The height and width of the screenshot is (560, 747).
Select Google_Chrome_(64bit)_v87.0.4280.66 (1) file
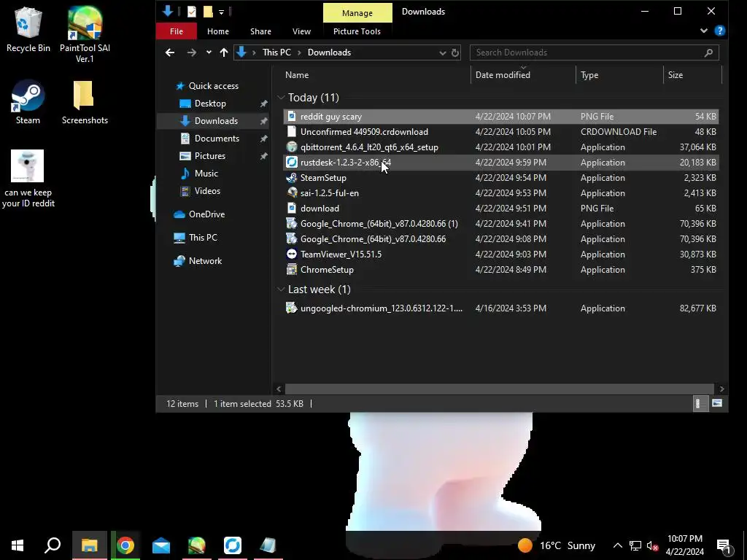point(500,223)
